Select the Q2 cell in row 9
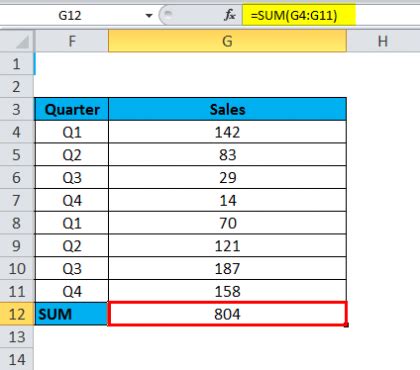This screenshot has height=370, width=420. [x=72, y=246]
